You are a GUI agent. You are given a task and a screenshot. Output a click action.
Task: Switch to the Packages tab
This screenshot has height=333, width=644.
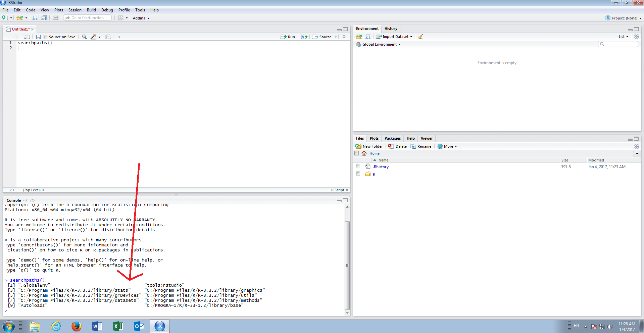click(392, 138)
